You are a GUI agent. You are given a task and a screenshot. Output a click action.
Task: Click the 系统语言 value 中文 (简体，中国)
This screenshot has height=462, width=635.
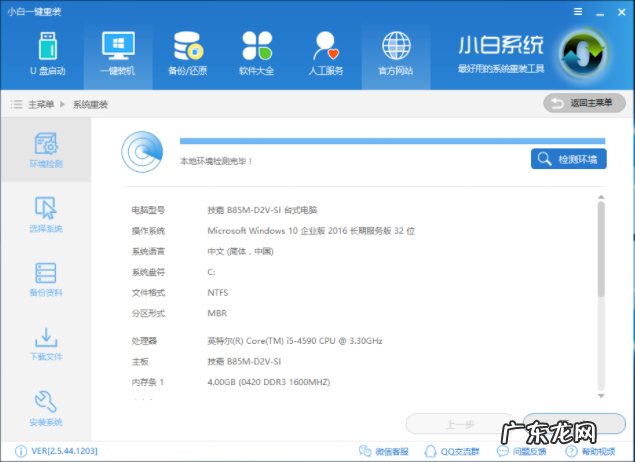point(241,251)
